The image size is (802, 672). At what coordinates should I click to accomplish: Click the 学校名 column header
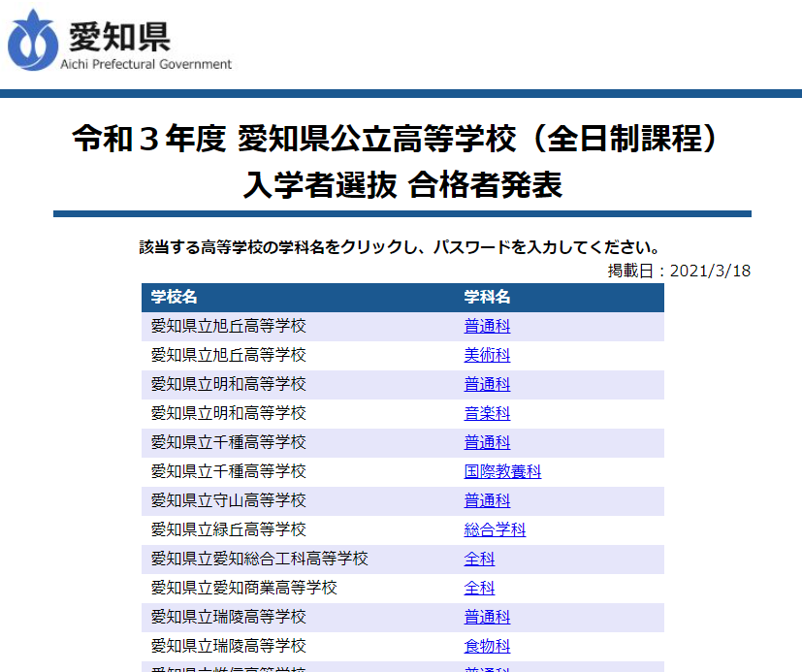coord(175,298)
